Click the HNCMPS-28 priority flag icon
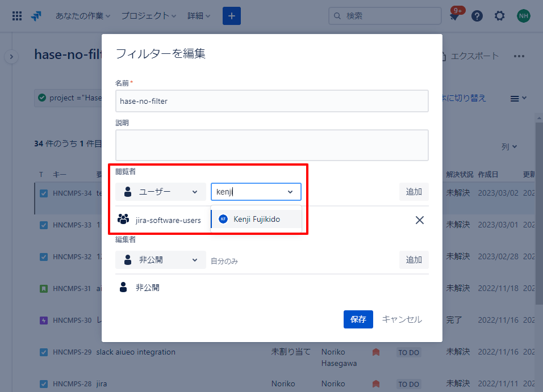This screenshot has height=392, width=543. [x=376, y=384]
